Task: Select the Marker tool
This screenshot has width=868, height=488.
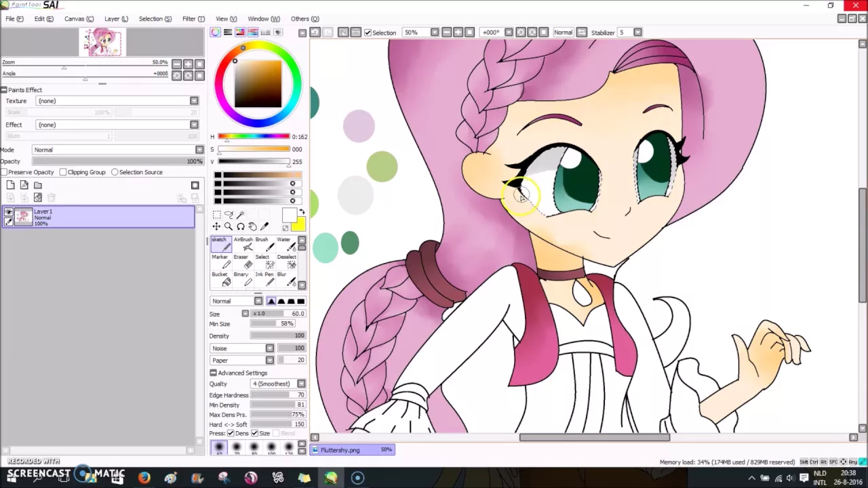Action: pos(221,262)
